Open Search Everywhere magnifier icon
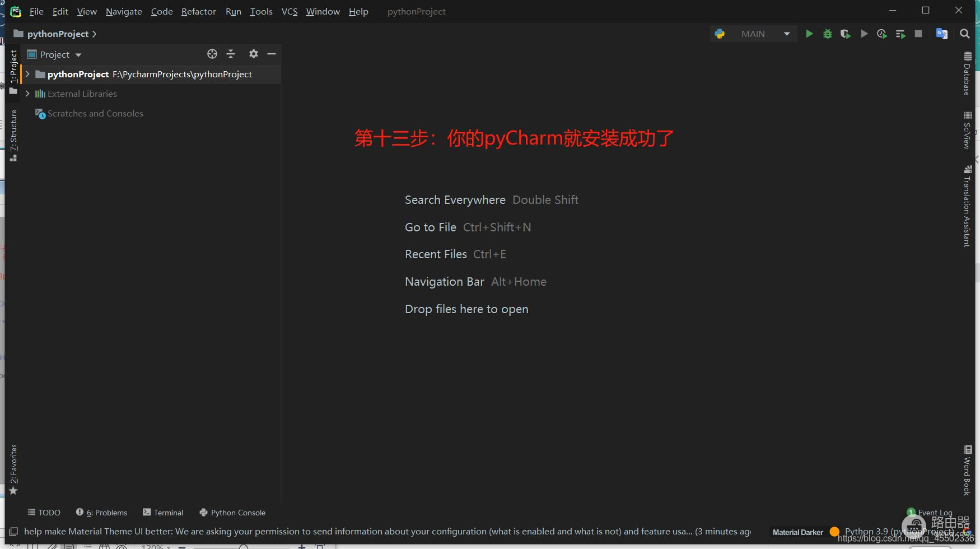980x549 pixels. pyautogui.click(x=964, y=34)
